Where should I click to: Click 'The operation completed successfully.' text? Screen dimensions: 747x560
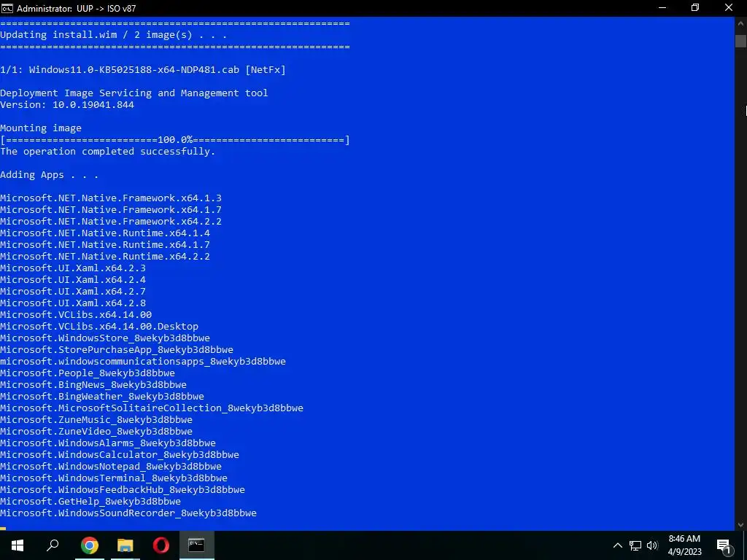(108, 152)
